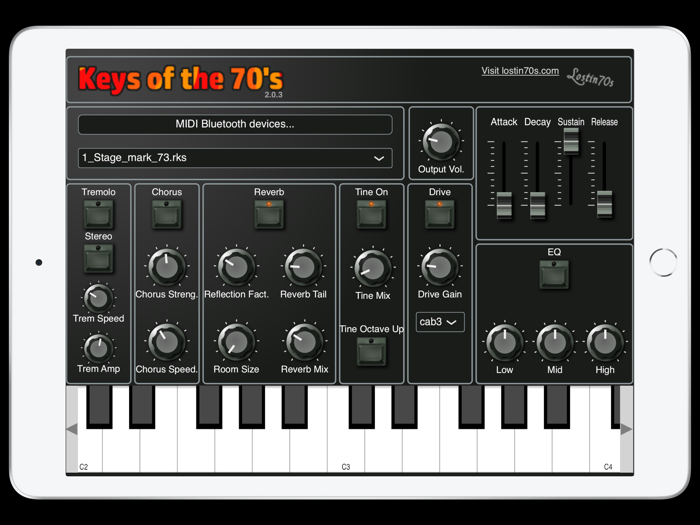Disable the Reverb effect switch
The image size is (700, 525).
pos(269,214)
